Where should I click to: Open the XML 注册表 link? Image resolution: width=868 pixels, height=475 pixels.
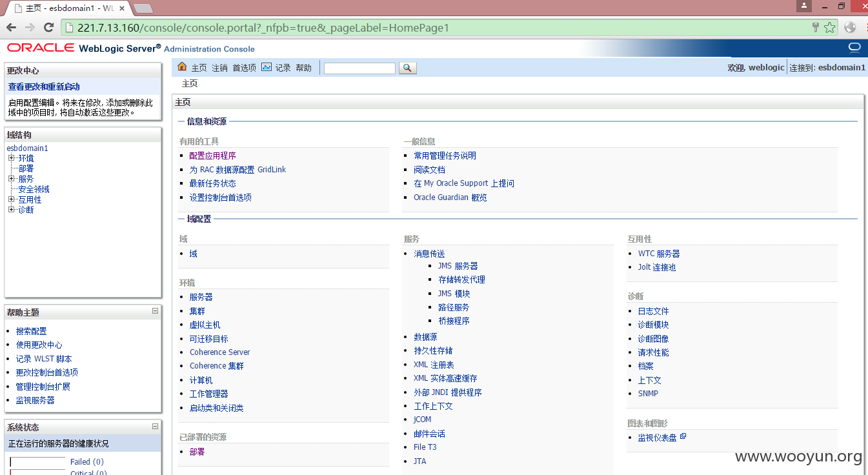434,365
